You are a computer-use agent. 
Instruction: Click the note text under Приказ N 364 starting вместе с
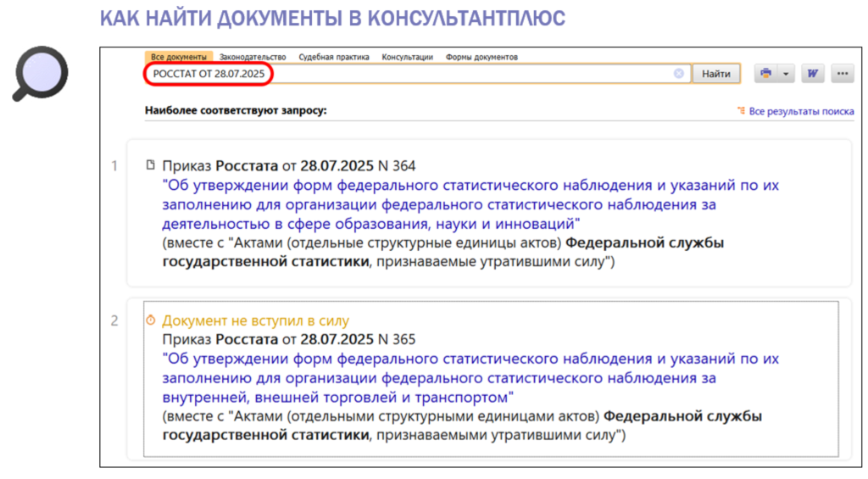click(x=442, y=252)
